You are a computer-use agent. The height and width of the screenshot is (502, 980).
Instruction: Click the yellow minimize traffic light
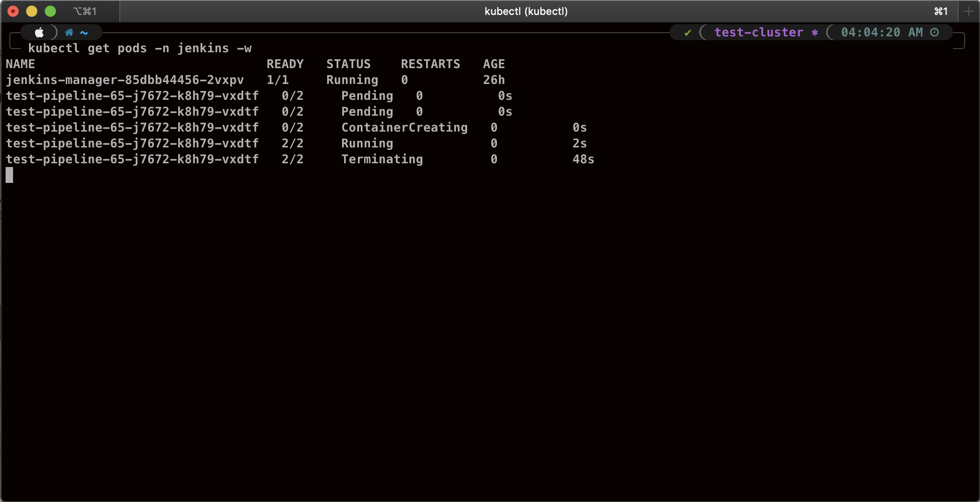(31, 10)
